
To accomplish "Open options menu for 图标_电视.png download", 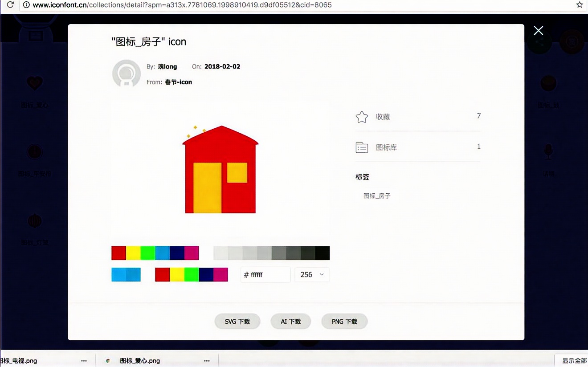I will click(x=84, y=361).
